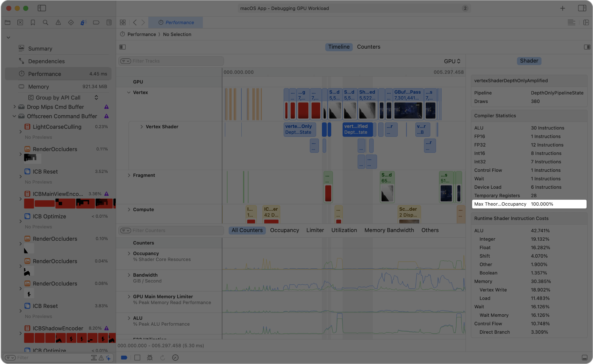Expand the Occupancy counter row
This screenshot has width=593, height=364.
click(129, 254)
